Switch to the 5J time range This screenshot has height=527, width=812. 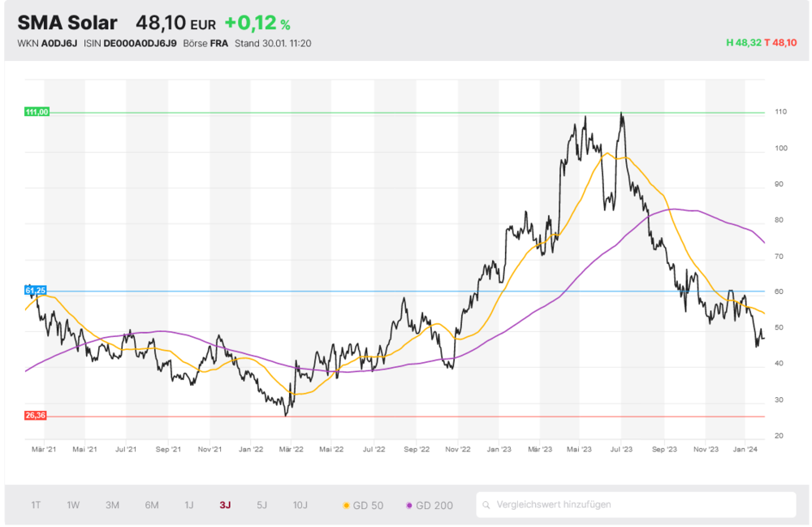click(x=262, y=505)
